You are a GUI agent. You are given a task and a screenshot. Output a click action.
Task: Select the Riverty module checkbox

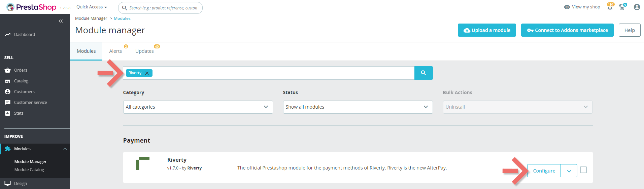[583, 170]
